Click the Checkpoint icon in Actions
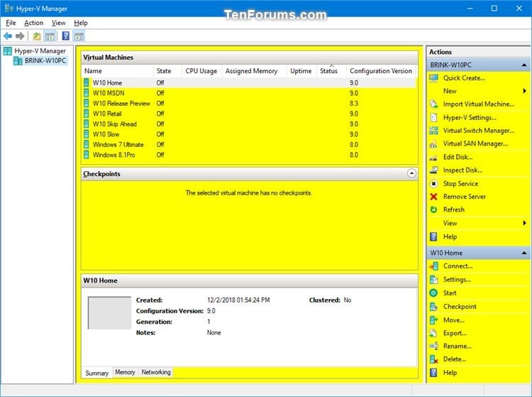Image resolution: width=532 pixels, height=397 pixels. pyautogui.click(x=433, y=307)
